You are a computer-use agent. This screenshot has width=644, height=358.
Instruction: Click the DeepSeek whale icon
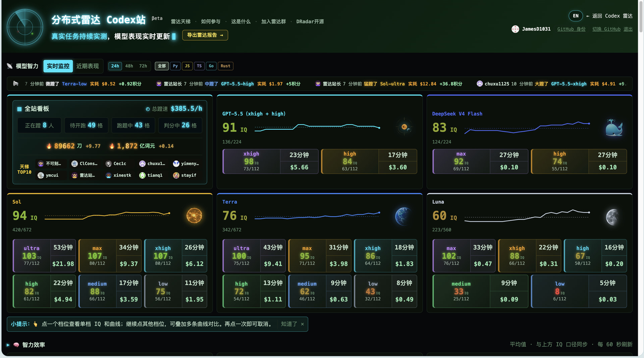click(x=614, y=127)
